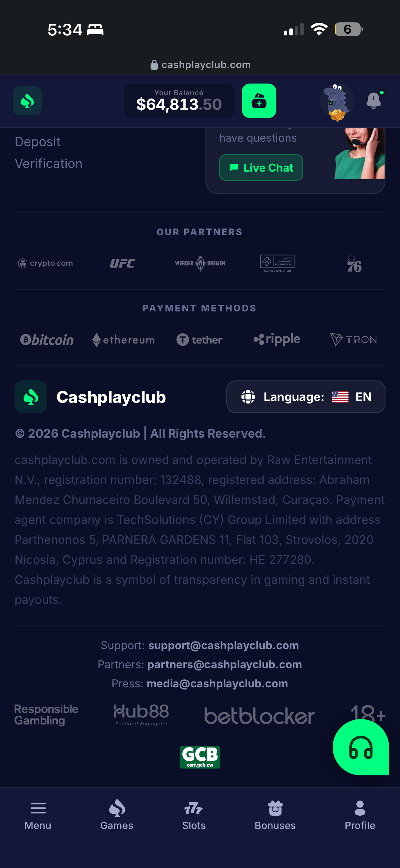Image resolution: width=400 pixels, height=868 pixels.
Task: Tap the crypto.com partner logo
Action: coord(45,263)
